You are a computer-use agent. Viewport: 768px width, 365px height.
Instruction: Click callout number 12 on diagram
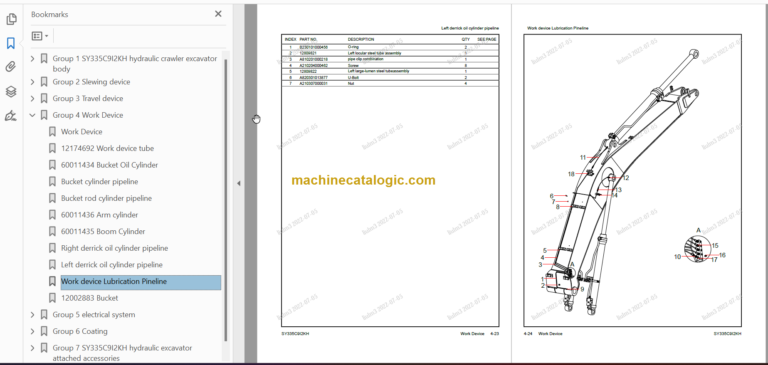tap(625, 178)
